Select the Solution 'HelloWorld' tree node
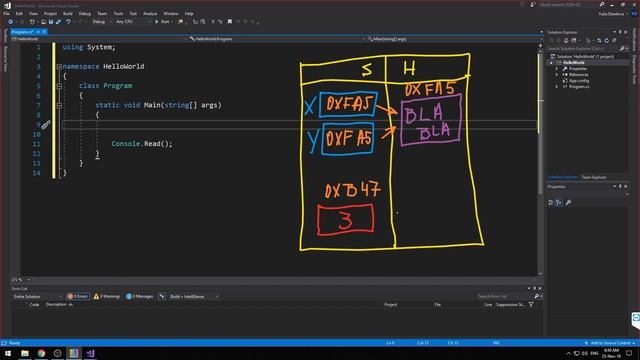Viewport: 640px width, 360px height. (x=582, y=57)
